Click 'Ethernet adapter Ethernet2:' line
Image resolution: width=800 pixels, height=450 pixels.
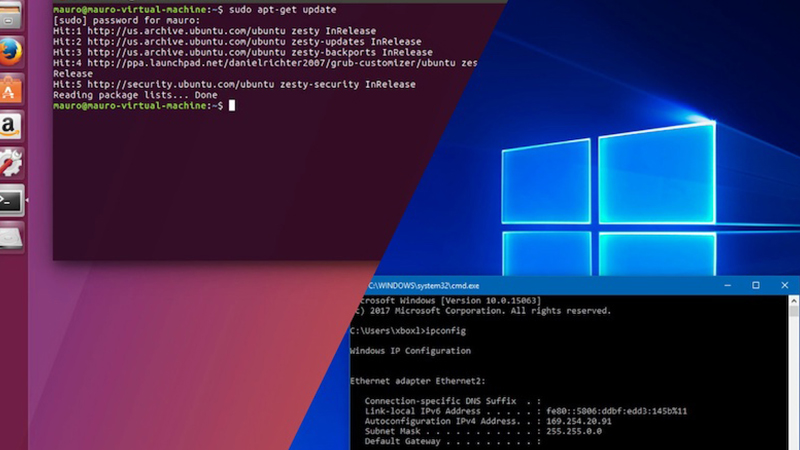tap(418, 381)
